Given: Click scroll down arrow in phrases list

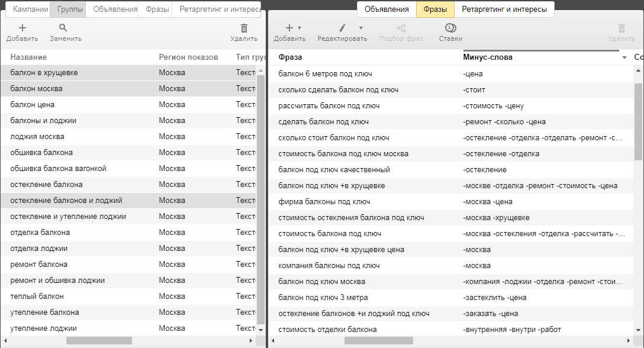Looking at the screenshot, I should point(638,330).
